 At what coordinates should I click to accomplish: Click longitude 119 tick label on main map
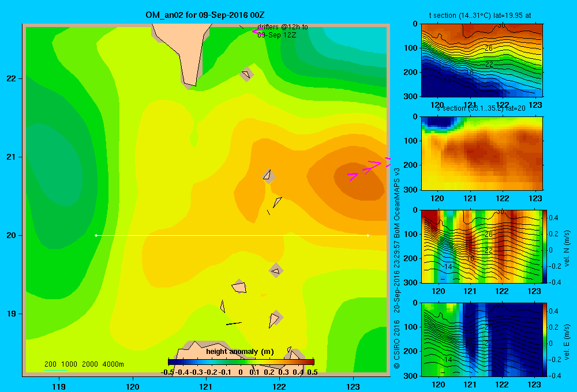(x=59, y=386)
